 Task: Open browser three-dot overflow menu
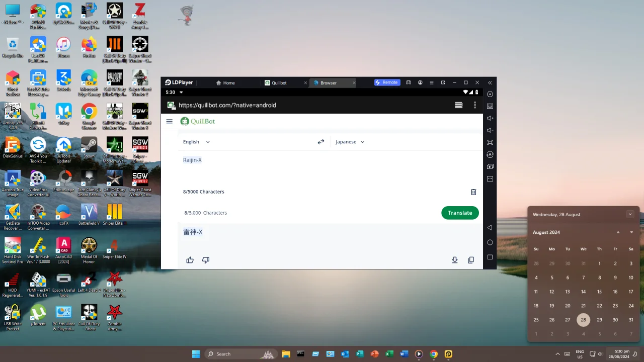pyautogui.click(x=474, y=105)
